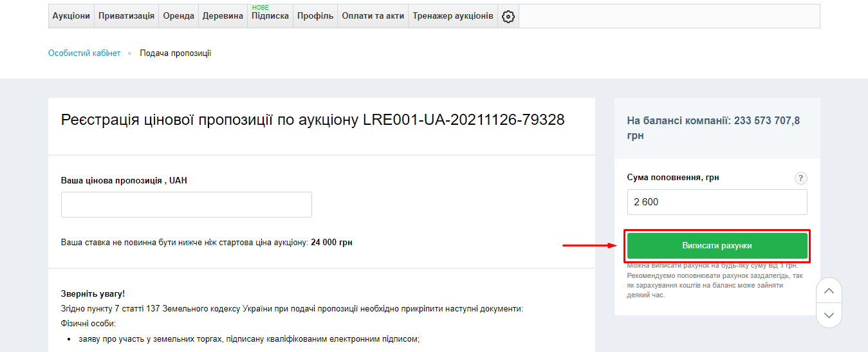Launch the Тренажер аукціонів menu item
Viewport: 868px width, 352px height.
(x=453, y=16)
